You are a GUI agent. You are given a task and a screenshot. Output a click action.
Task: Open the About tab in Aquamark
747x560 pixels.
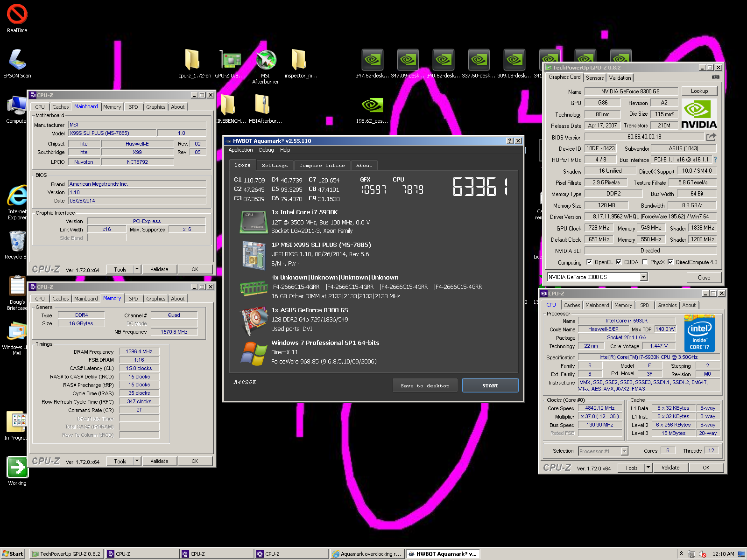click(x=364, y=166)
